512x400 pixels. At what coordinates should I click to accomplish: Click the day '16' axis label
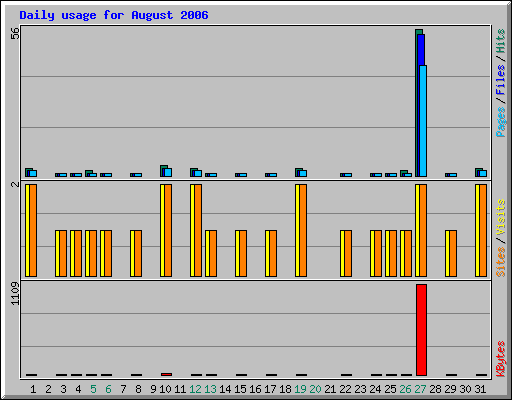coord(255,389)
